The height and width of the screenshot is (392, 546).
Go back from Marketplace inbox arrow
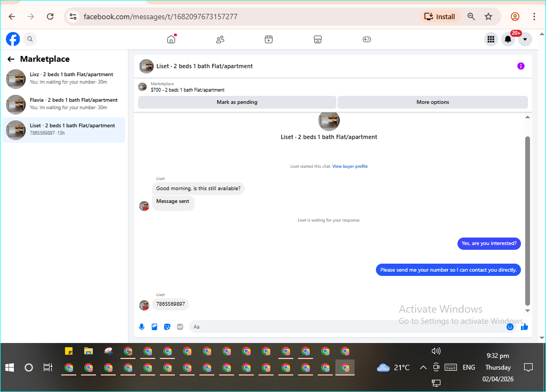coord(11,59)
